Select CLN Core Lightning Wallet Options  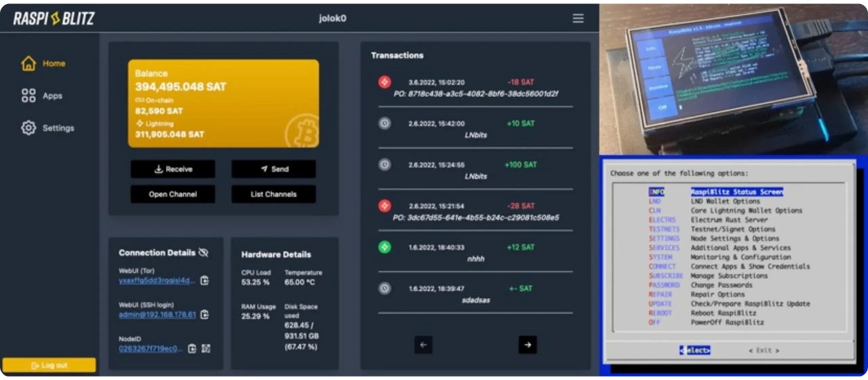[726, 211]
